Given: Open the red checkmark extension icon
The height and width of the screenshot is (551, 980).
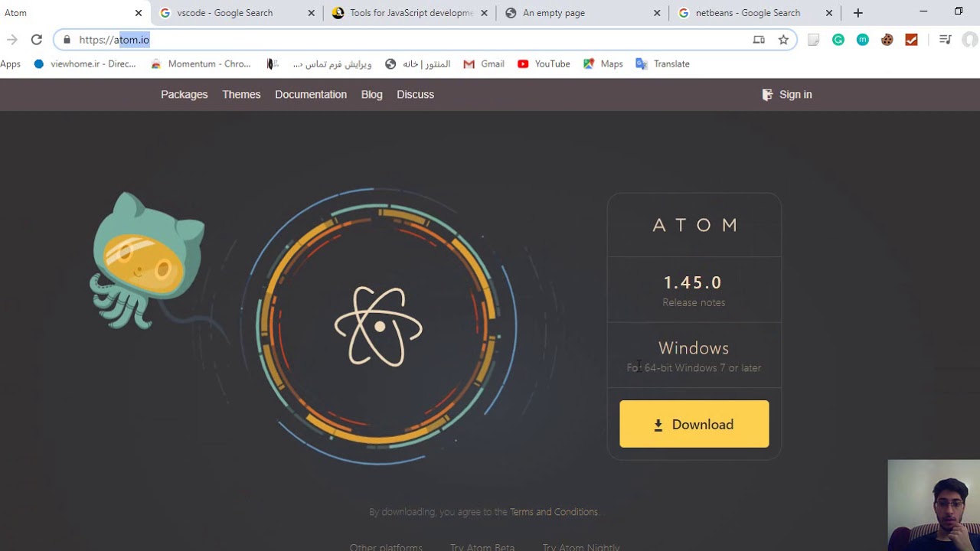Looking at the screenshot, I should click(x=911, y=40).
